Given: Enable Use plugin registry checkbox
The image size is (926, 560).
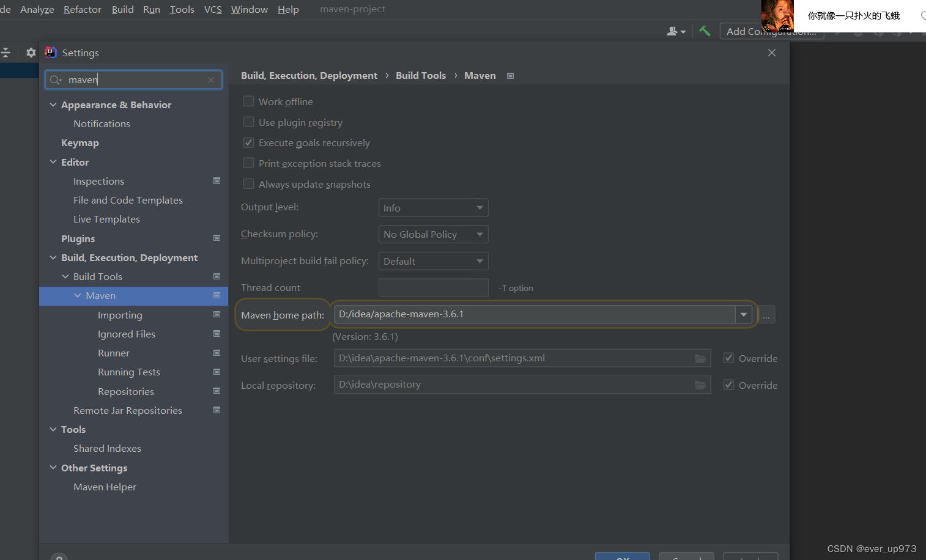Looking at the screenshot, I should click(x=248, y=122).
